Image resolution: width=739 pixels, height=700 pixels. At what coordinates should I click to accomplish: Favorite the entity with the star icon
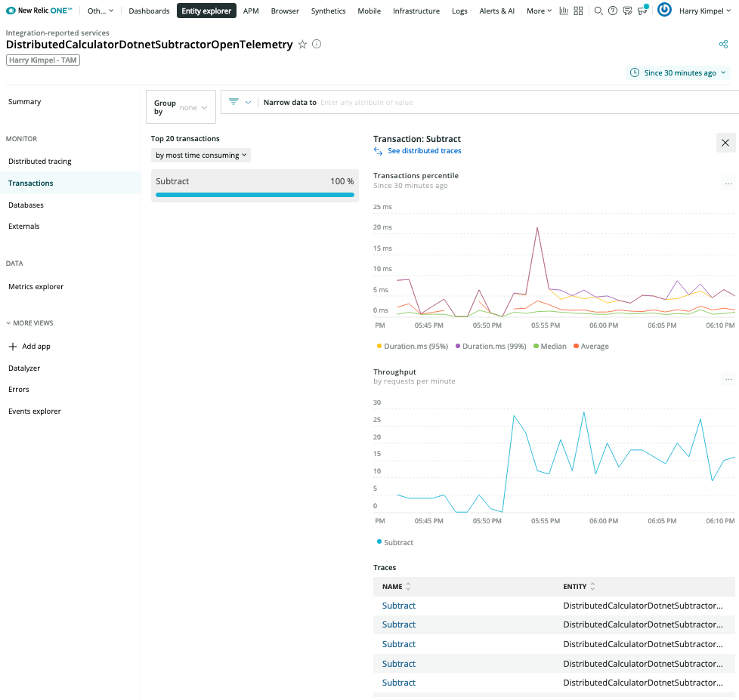click(303, 45)
